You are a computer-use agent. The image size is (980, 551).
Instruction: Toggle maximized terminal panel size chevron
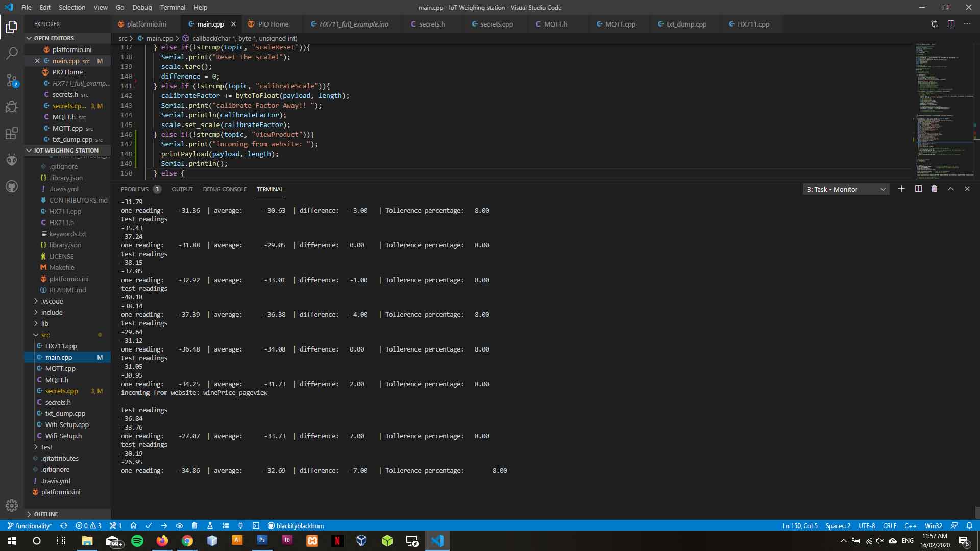click(951, 189)
